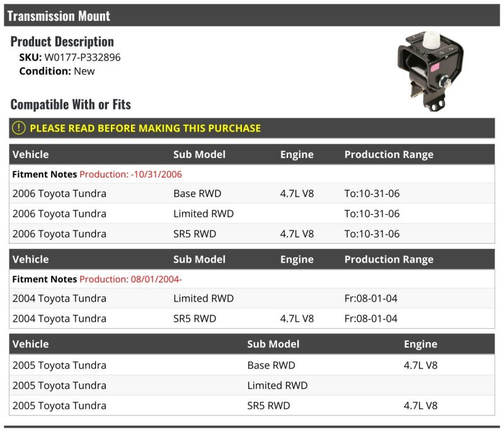Select the 2005 Toyota Tundra SR5 RWD row
The height and width of the screenshot is (432, 504).
(252, 406)
